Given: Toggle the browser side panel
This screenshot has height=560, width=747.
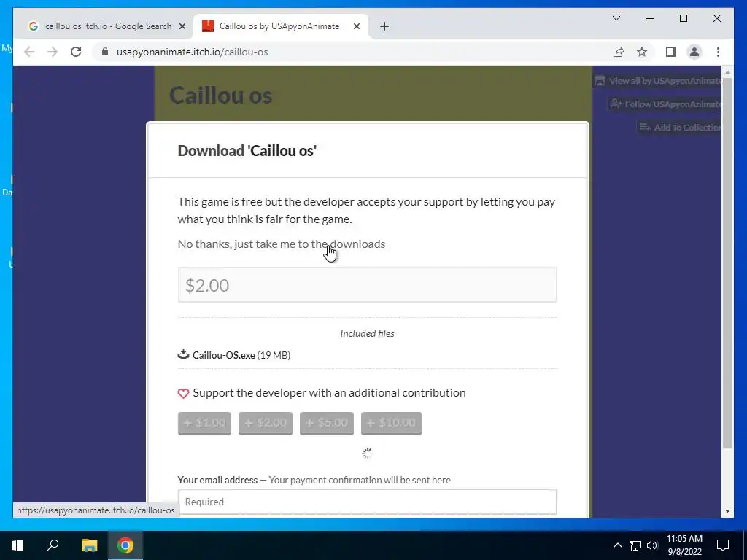Looking at the screenshot, I should point(671,52).
